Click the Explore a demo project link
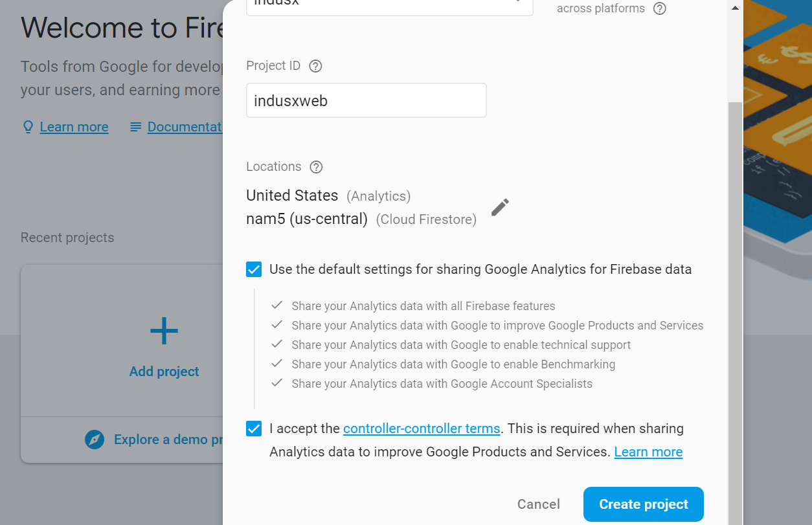The width and height of the screenshot is (812, 525). coord(168,440)
